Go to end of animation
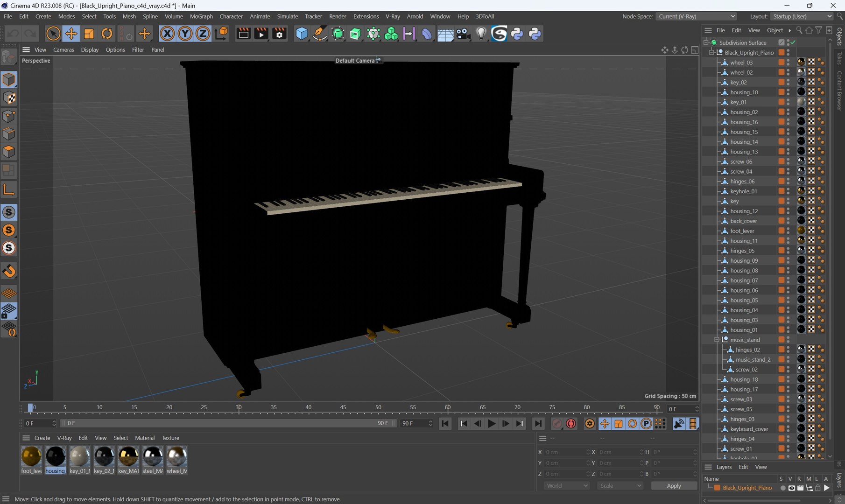 [538, 423]
